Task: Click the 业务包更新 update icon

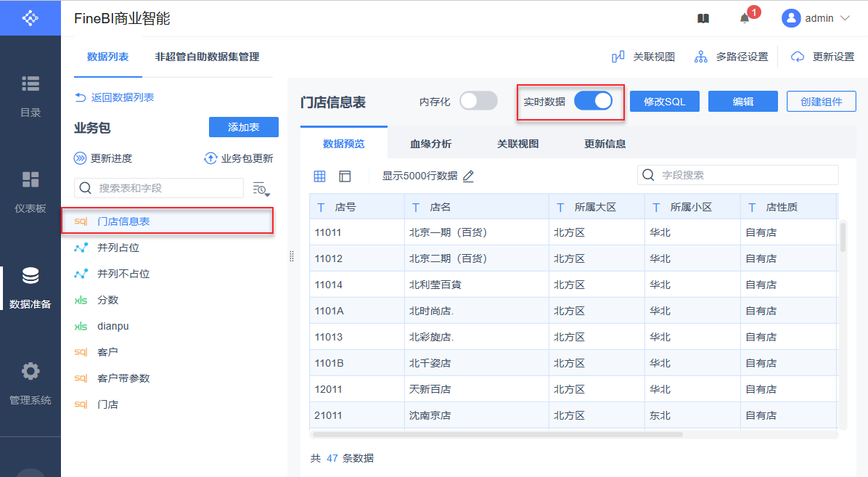Action: click(x=210, y=158)
